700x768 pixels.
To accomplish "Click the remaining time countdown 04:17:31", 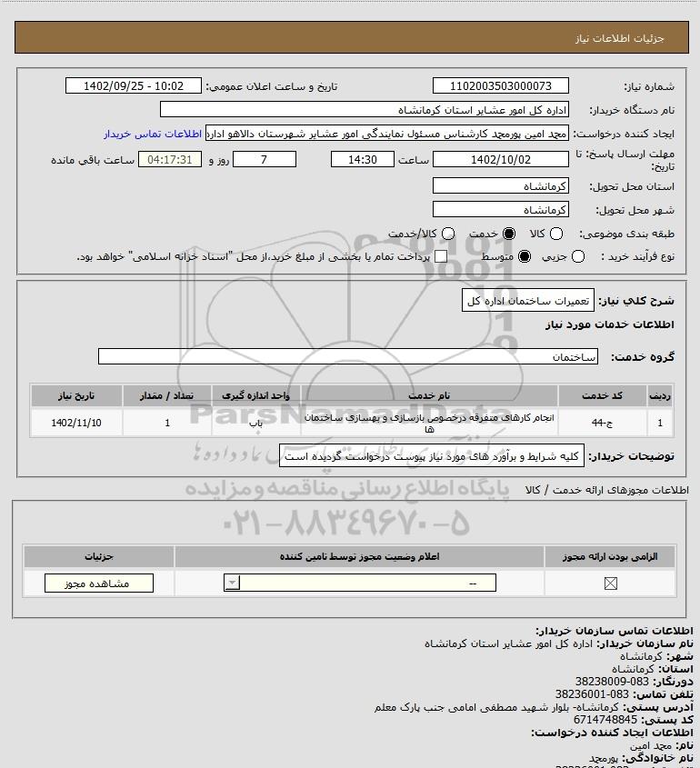I will pos(170,159).
